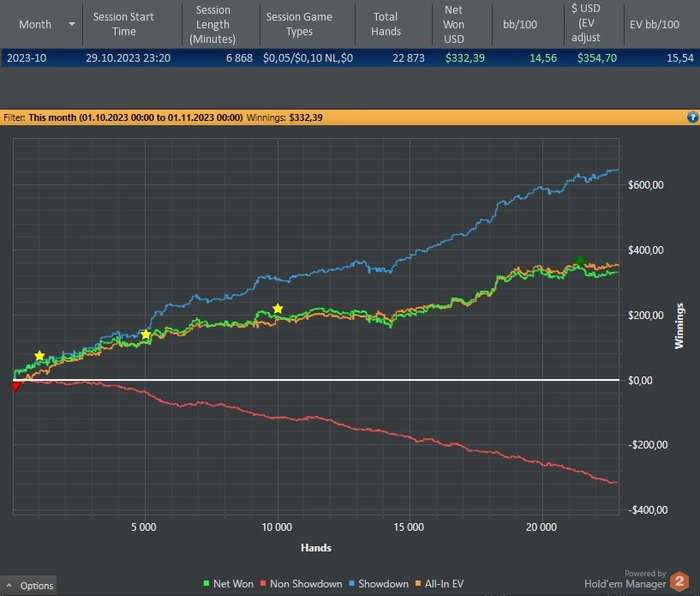Click the Winnings axis label

coord(679,326)
